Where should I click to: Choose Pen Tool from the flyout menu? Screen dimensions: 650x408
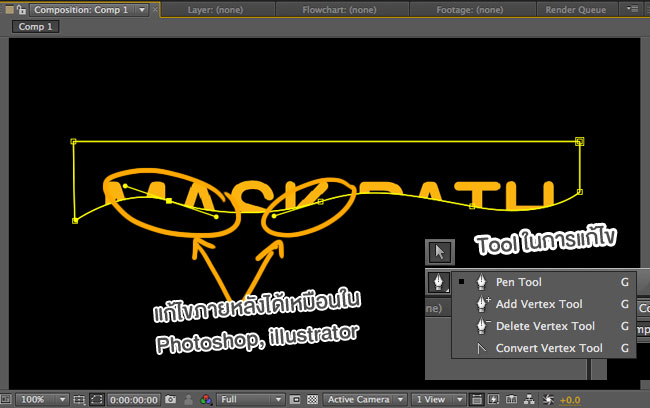pyautogui.click(x=543, y=282)
